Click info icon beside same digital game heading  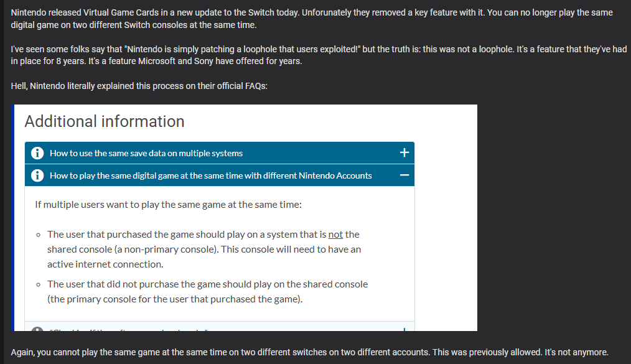tap(37, 175)
